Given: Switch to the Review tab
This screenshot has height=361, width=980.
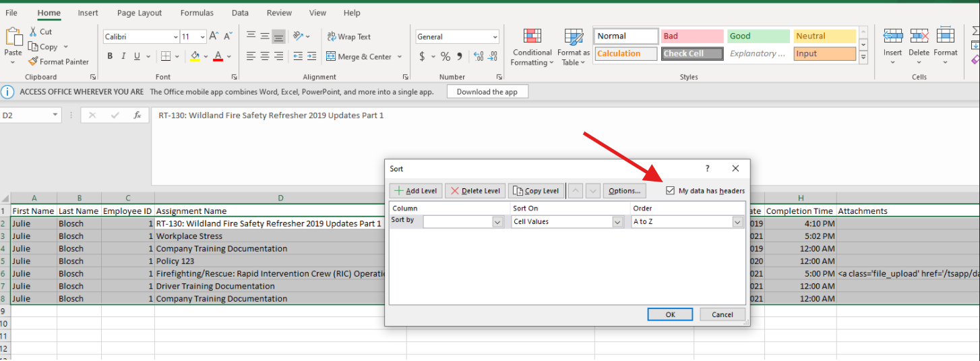Looking at the screenshot, I should 279,13.
